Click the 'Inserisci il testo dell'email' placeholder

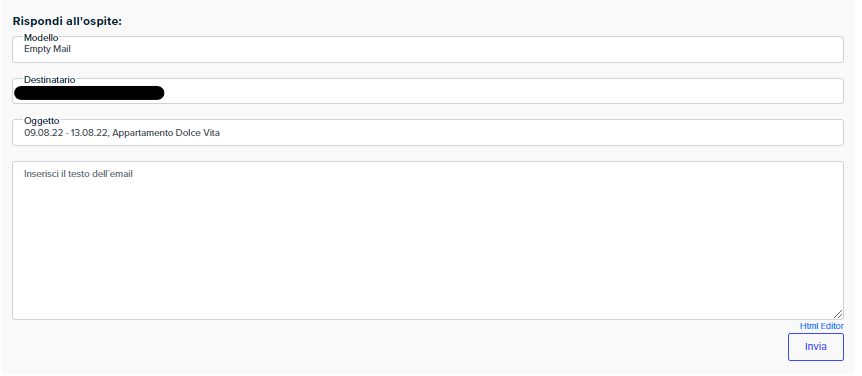[x=79, y=174]
